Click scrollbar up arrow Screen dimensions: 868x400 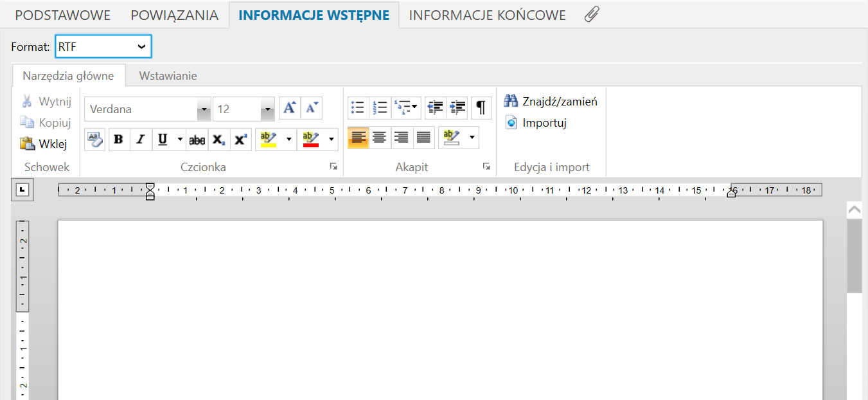855,210
